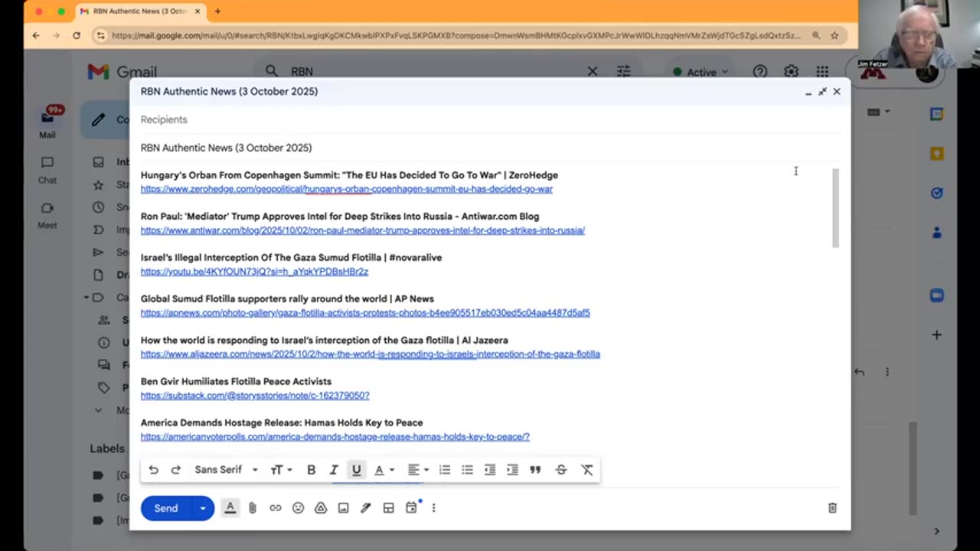Decrease paragraph indent
Viewport: 980px width, 551px height.
[490, 470]
